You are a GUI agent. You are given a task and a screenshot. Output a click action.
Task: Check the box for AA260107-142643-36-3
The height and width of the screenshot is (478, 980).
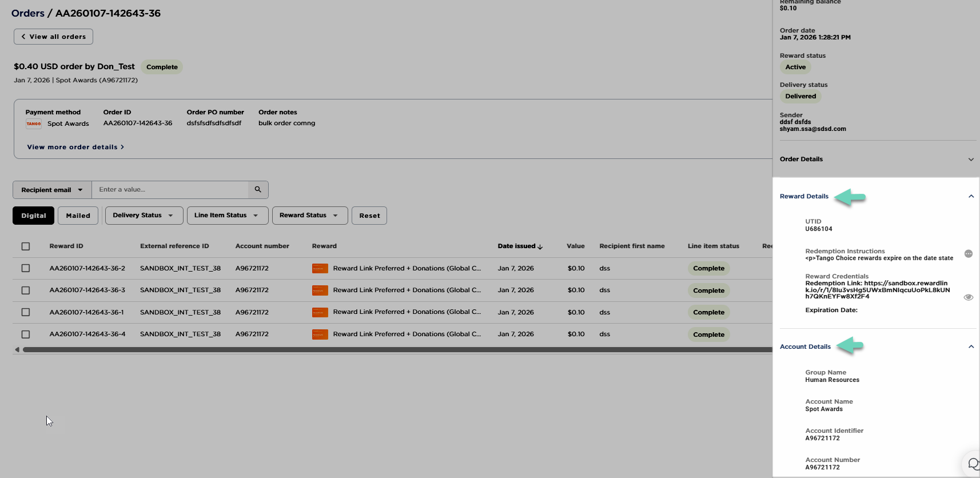click(x=26, y=290)
